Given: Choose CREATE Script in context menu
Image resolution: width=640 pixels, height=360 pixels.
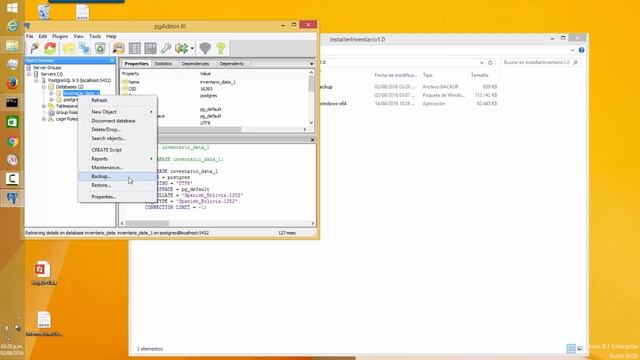Looking at the screenshot, I should point(118,150).
